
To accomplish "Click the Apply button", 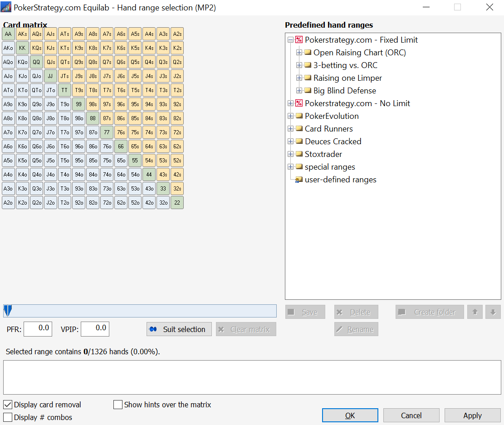I will tap(473, 415).
